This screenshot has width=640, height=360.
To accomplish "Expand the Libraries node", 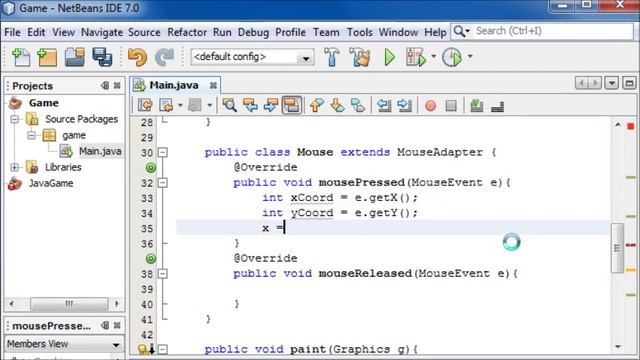I will pos(15,167).
